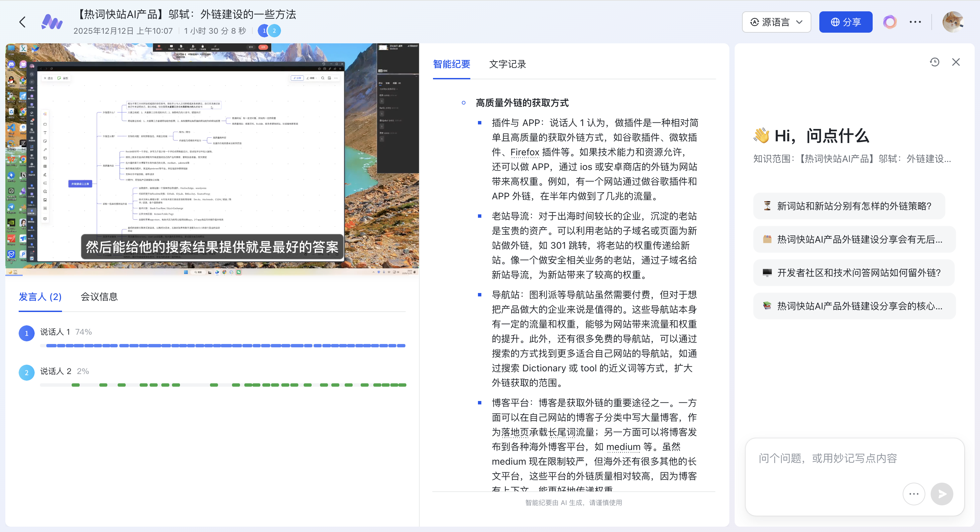
Task: Toggle 说话人 1 numbered circle
Action: pos(27,333)
